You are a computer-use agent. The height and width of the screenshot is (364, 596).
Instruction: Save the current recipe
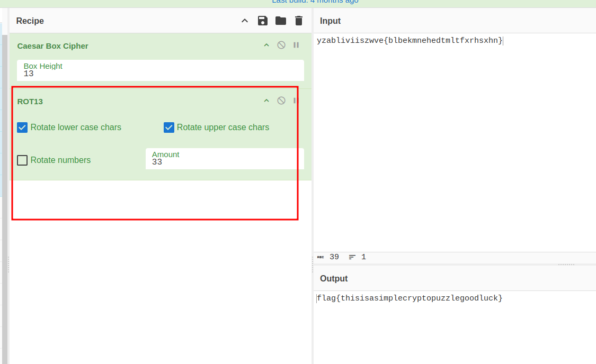pos(262,21)
